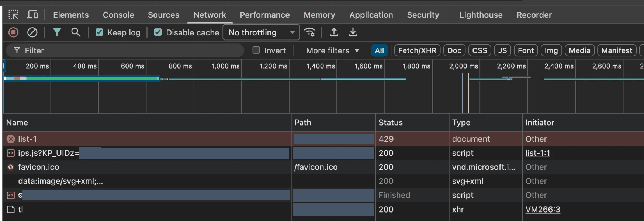Open the Recorder tab
644x221 pixels.
(534, 15)
